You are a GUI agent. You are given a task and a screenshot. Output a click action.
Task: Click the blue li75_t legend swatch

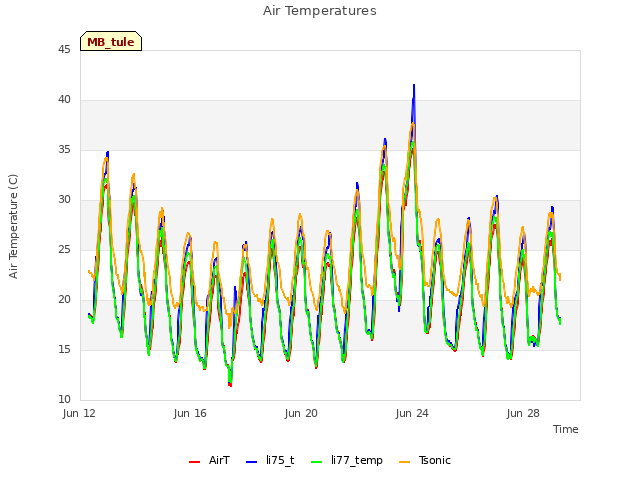252,461
